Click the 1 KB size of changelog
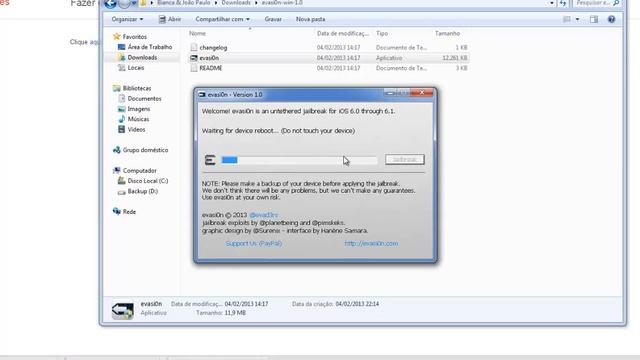Image resolution: width=640 pixels, height=360 pixels. pyautogui.click(x=461, y=48)
